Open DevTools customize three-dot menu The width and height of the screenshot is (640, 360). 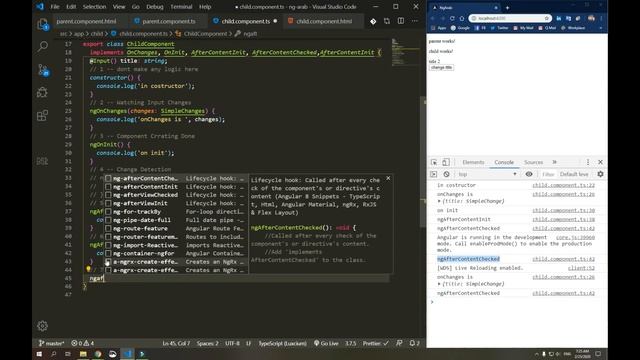click(x=588, y=162)
